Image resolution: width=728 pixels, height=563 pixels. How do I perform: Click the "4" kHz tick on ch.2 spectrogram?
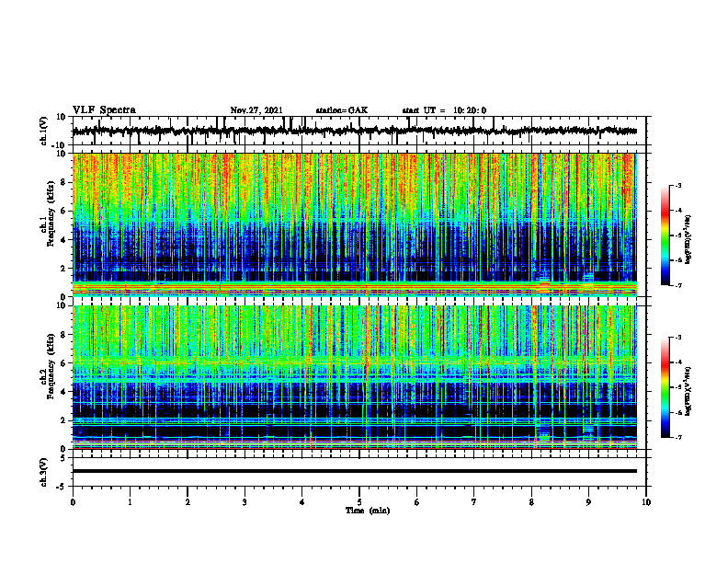(63, 392)
